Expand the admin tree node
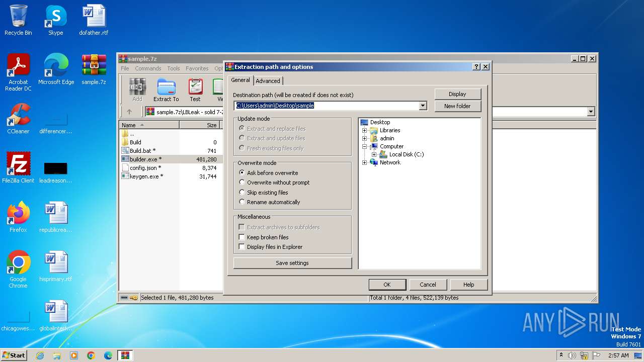Image resolution: width=644 pixels, height=362 pixels. 365,138
